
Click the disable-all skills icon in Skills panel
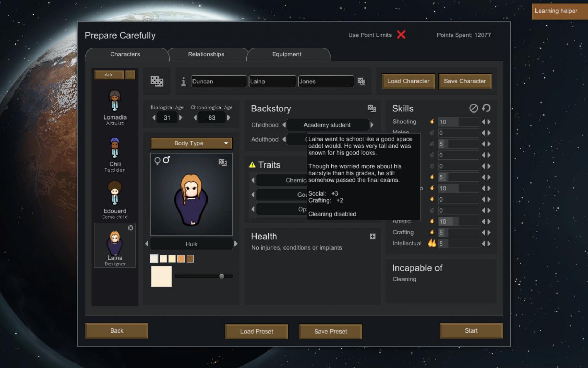[474, 108]
